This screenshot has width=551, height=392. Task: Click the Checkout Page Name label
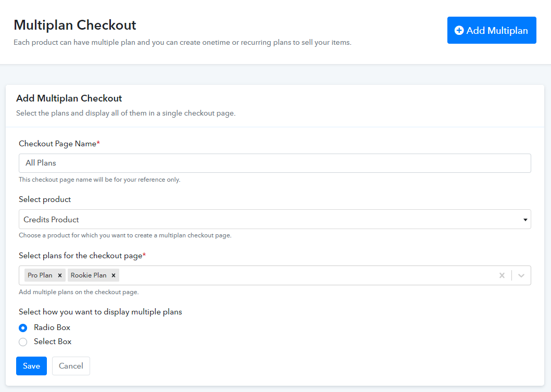(x=57, y=144)
